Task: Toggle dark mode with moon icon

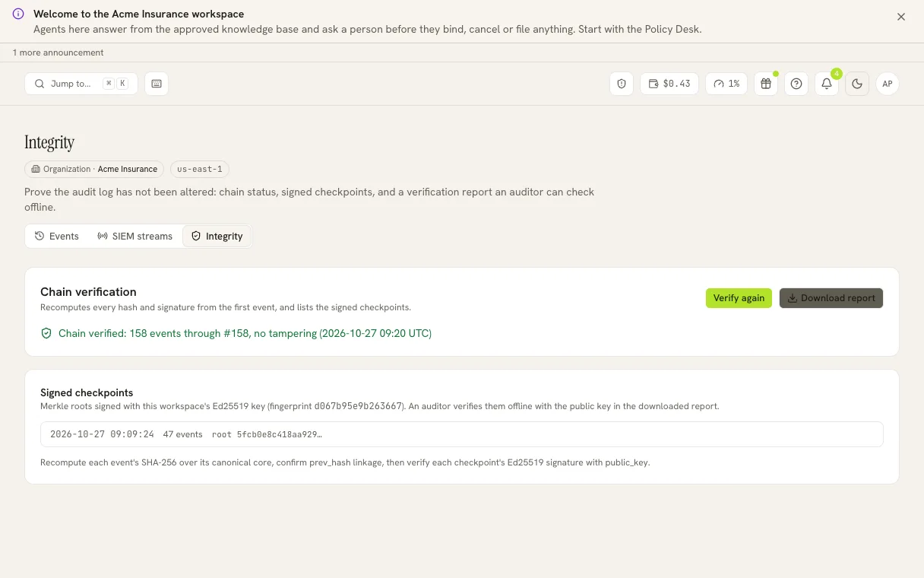Action: click(857, 84)
